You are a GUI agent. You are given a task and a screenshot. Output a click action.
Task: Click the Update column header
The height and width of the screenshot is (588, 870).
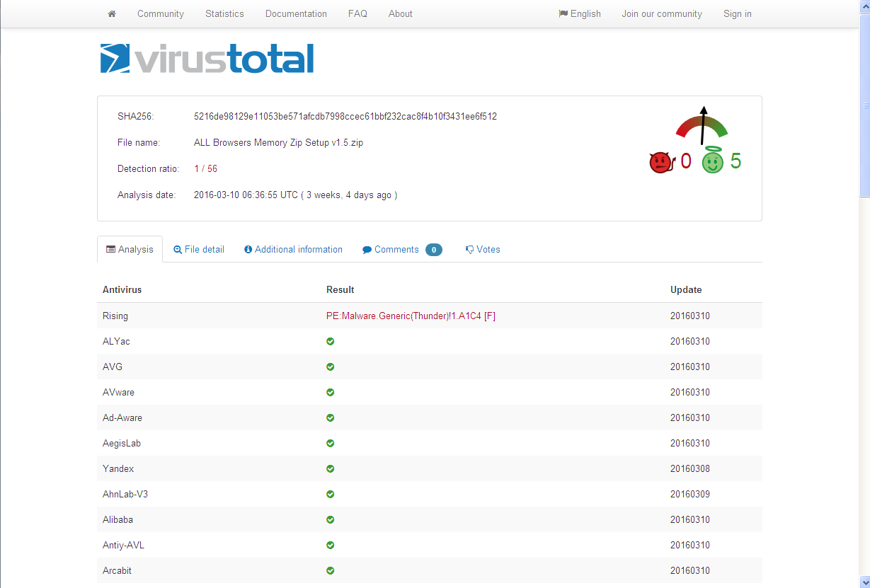point(686,289)
